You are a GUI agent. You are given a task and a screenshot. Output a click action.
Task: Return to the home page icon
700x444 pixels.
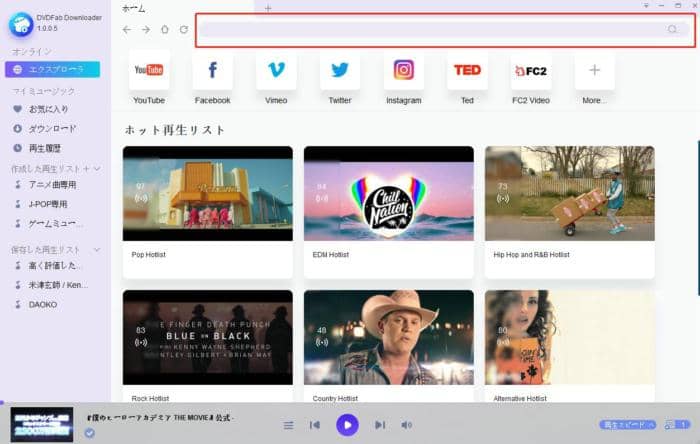click(x=165, y=29)
